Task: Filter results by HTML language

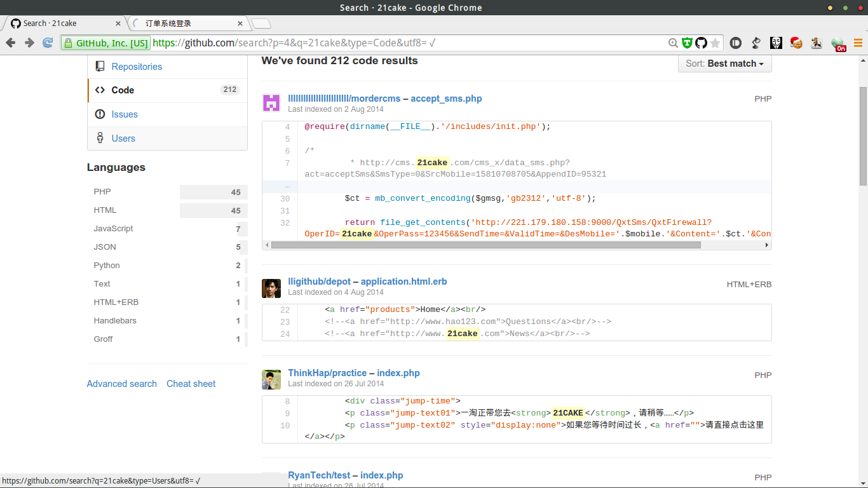Action: click(x=167, y=210)
